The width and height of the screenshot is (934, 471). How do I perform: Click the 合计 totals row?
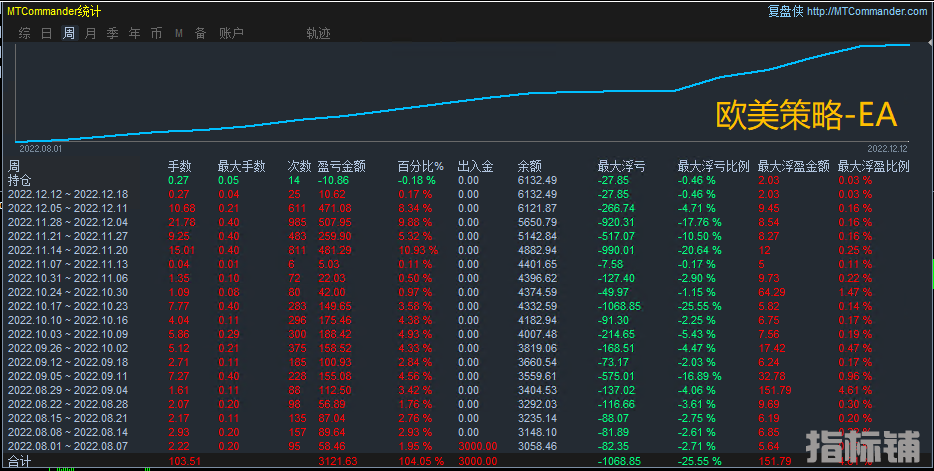click(x=19, y=462)
